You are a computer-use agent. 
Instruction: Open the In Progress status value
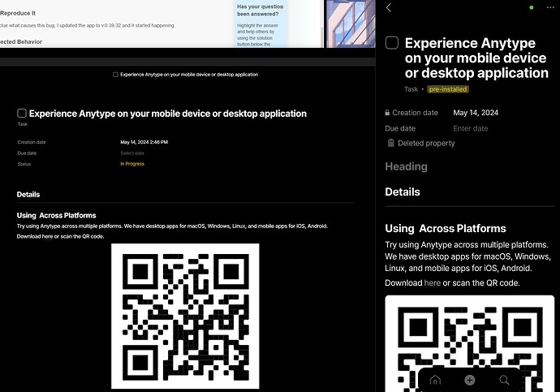[x=132, y=164]
